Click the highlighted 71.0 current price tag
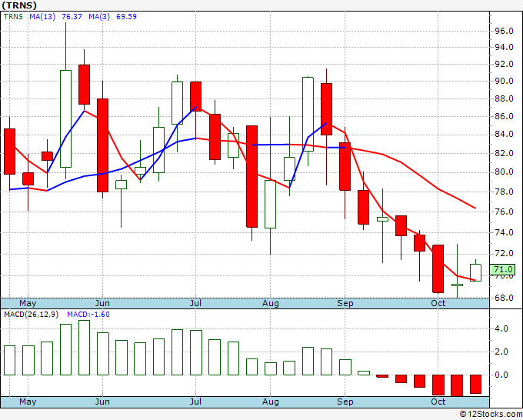This screenshot has height=420, width=523. point(502,269)
